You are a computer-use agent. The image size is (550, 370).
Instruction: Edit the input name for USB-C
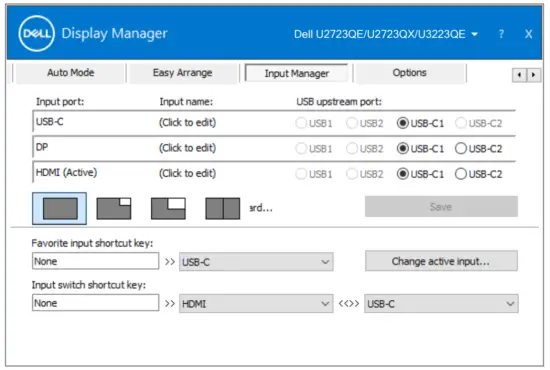pos(187,122)
